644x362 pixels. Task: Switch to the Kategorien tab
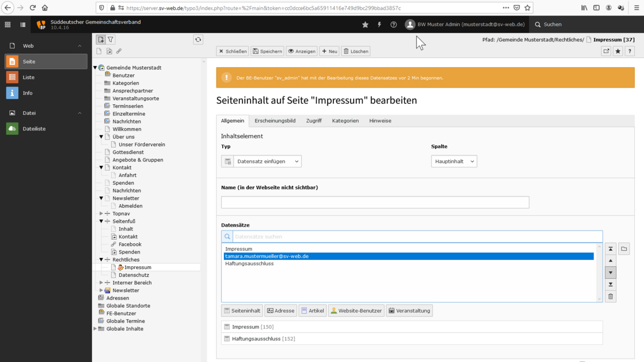pyautogui.click(x=345, y=121)
